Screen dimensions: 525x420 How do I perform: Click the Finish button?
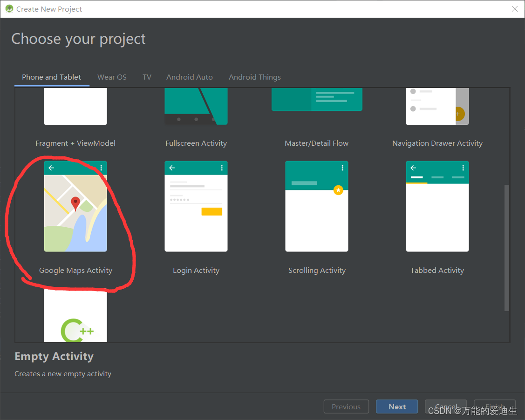tap(494, 406)
